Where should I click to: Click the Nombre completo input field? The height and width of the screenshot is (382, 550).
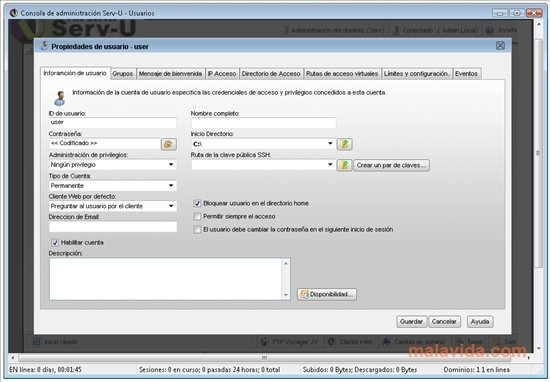(x=263, y=123)
